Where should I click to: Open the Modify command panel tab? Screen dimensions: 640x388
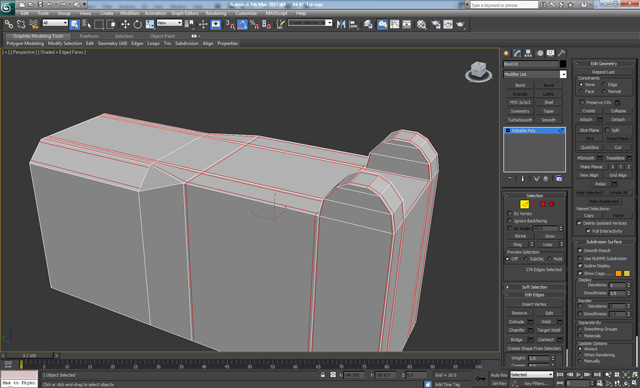518,53
